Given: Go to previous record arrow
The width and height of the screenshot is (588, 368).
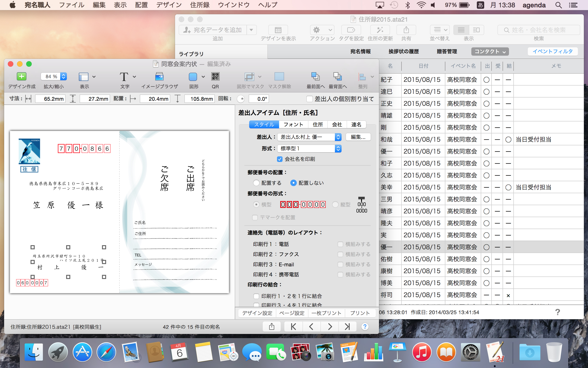Looking at the screenshot, I should (311, 326).
